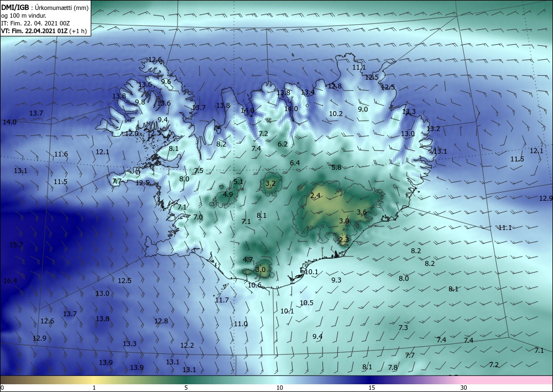The height and width of the screenshot is (392, 553).
Task: Click the '0' label on the color scale
Action: point(2,388)
